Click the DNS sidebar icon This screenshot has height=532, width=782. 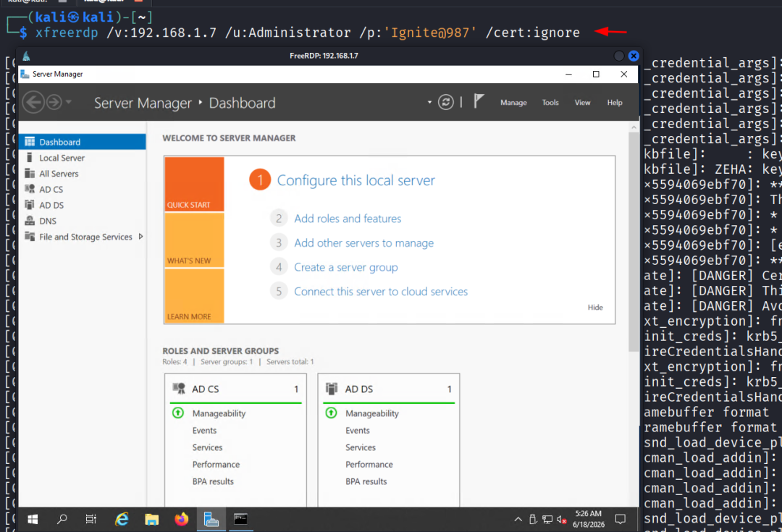[x=30, y=220]
